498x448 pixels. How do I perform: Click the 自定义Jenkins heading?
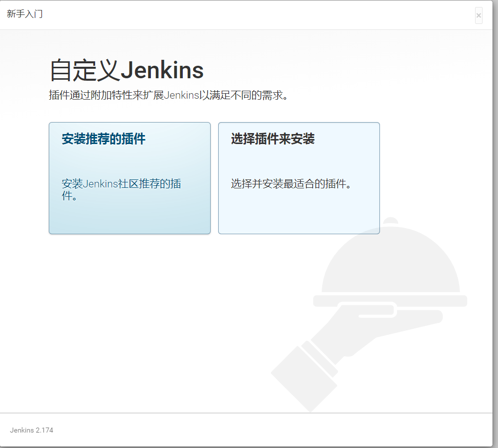(x=126, y=70)
